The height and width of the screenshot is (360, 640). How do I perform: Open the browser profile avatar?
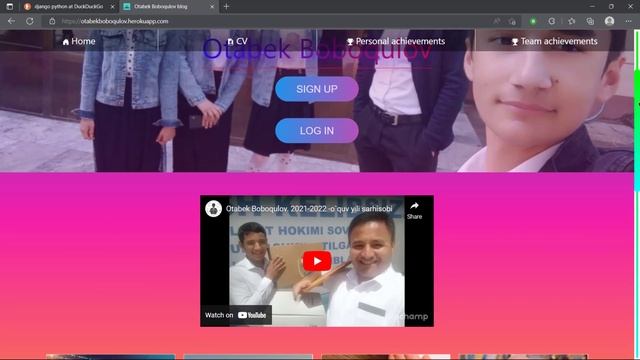[x=609, y=21]
